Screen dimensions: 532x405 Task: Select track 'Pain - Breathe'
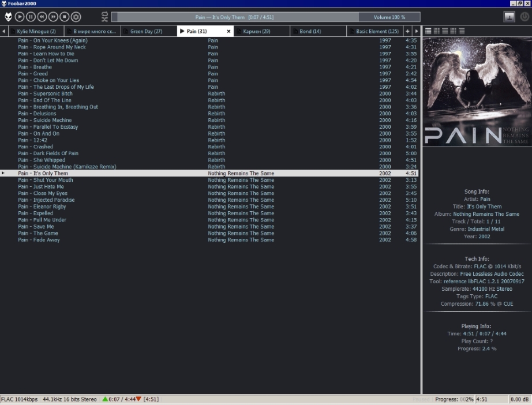point(209,67)
